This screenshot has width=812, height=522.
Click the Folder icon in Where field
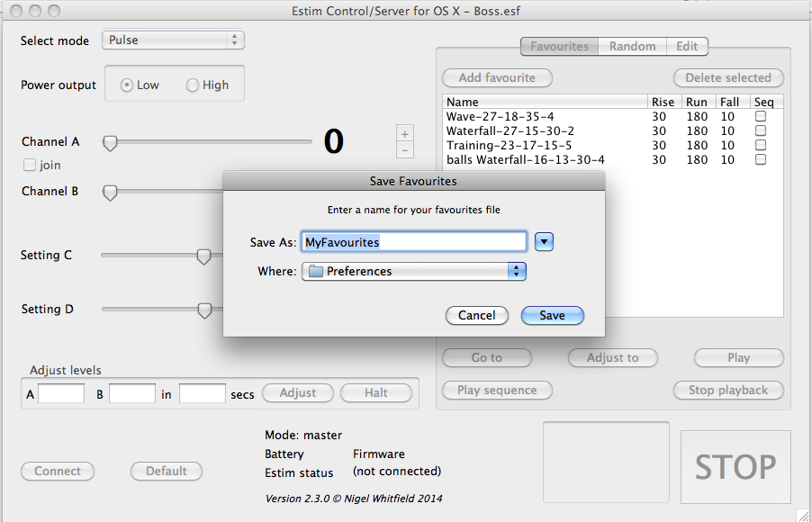[314, 271]
